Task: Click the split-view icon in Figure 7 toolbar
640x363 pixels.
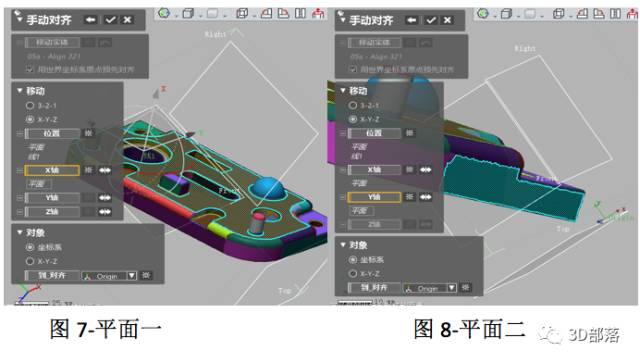Action: 300,13
